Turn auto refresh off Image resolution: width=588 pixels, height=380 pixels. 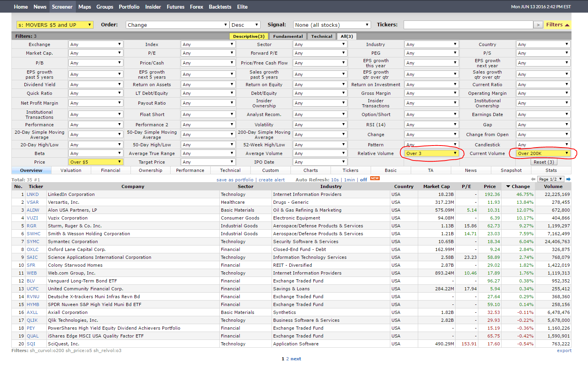[364, 180]
